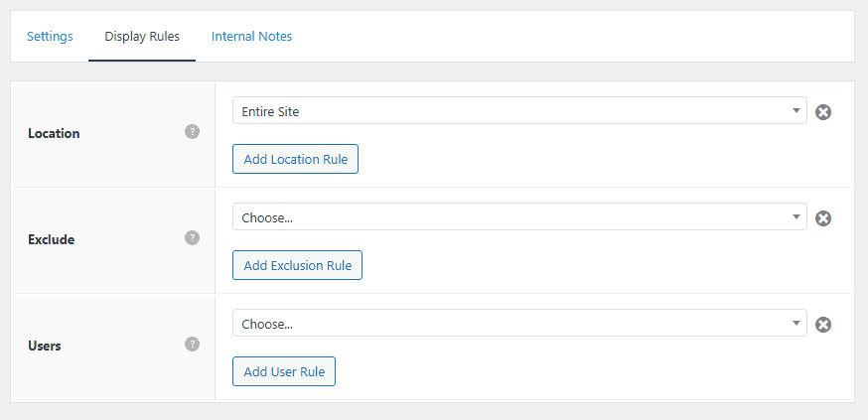
Task: Switch to the Settings tab
Action: 50,37
